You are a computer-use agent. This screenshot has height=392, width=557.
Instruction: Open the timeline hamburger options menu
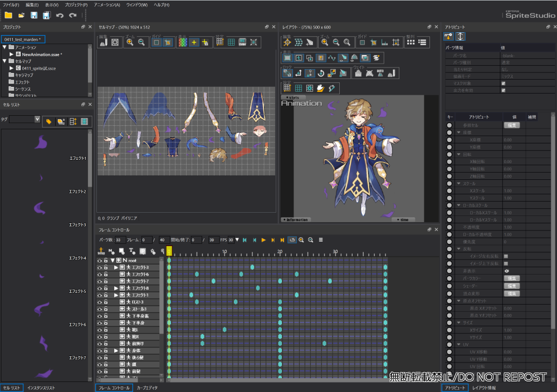(x=321, y=240)
